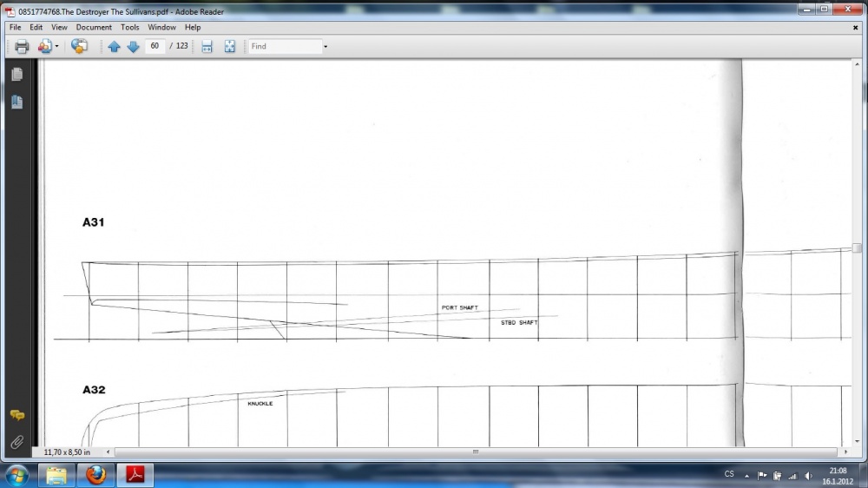Viewport: 868px width, 488px height.
Task: Open the Comments panel icon
Action: [x=17, y=415]
